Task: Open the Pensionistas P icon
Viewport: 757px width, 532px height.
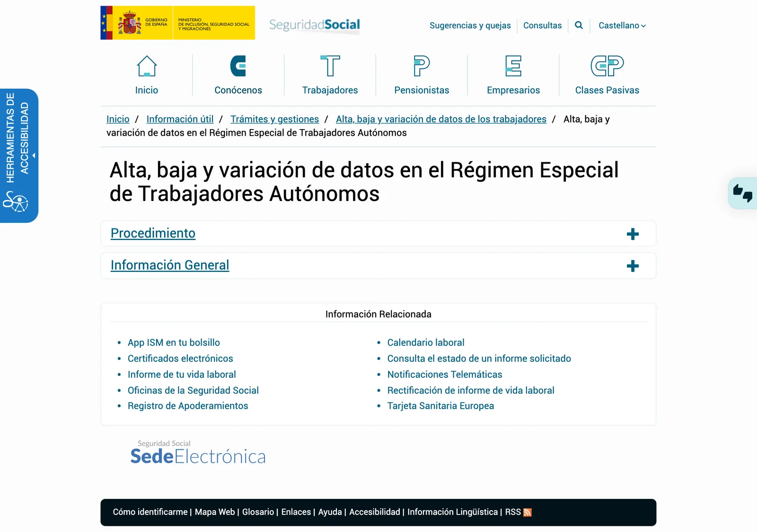Action: point(422,66)
